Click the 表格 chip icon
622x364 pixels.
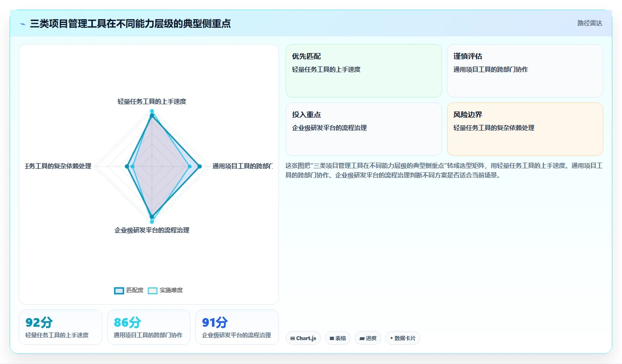pos(332,338)
